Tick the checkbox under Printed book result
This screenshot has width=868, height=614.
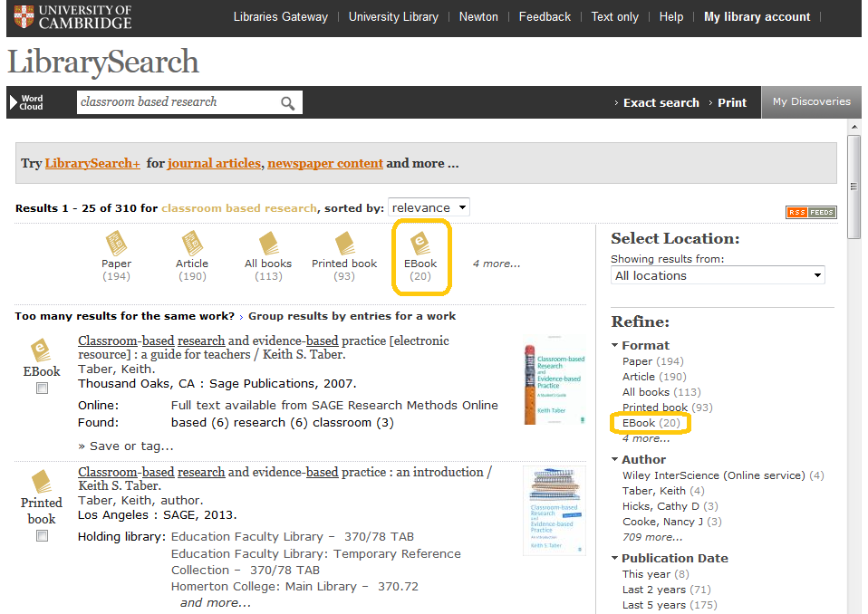[42, 536]
